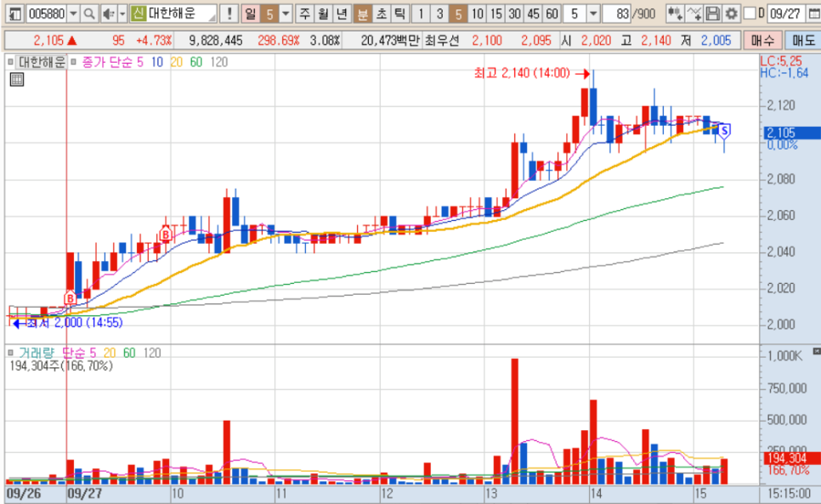Click the add line indicator icon
This screenshot has height=504, width=821.
pos(694,14)
